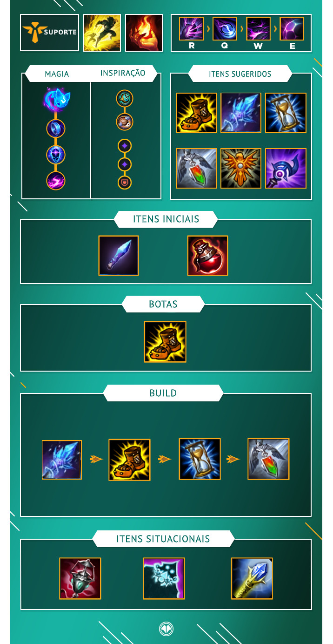Click the crystal item starting the build
Image resolution: width=333 pixels, height=644 pixels.
coord(62,460)
